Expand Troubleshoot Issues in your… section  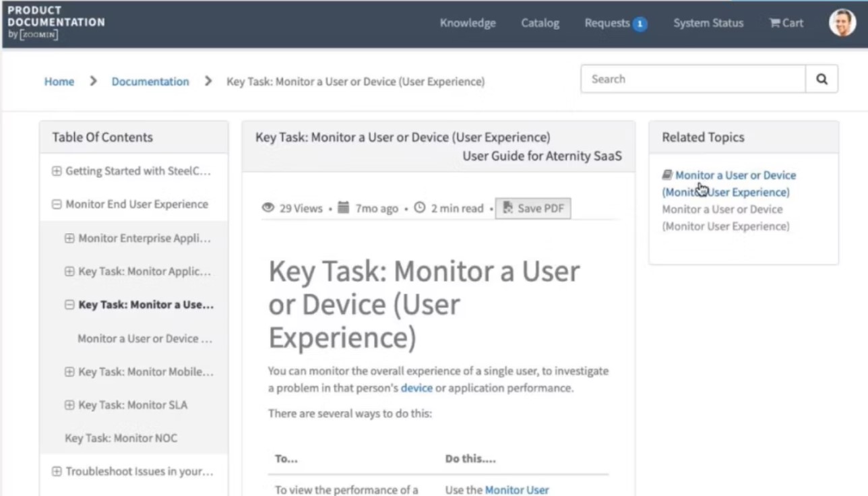(x=57, y=471)
